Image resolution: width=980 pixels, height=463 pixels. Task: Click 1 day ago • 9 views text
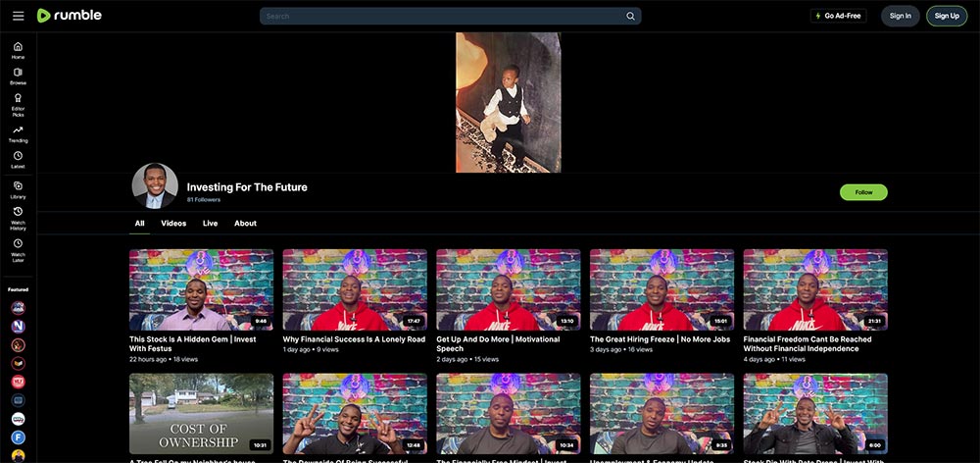pos(311,350)
